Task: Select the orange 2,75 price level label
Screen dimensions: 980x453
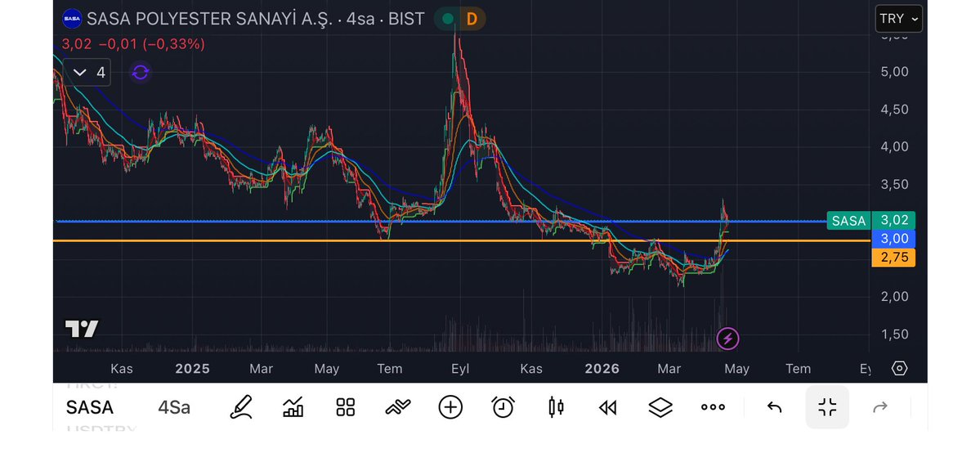Action: [x=893, y=257]
